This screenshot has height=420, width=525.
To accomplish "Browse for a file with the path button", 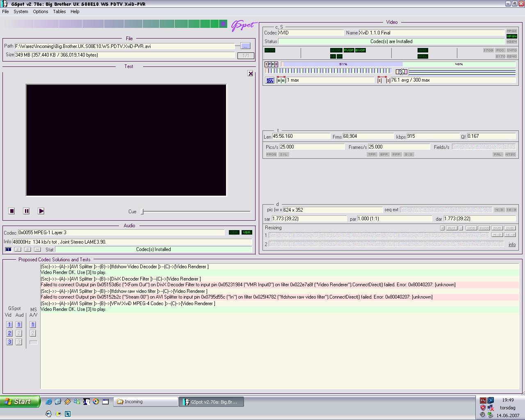I will click(x=245, y=46).
